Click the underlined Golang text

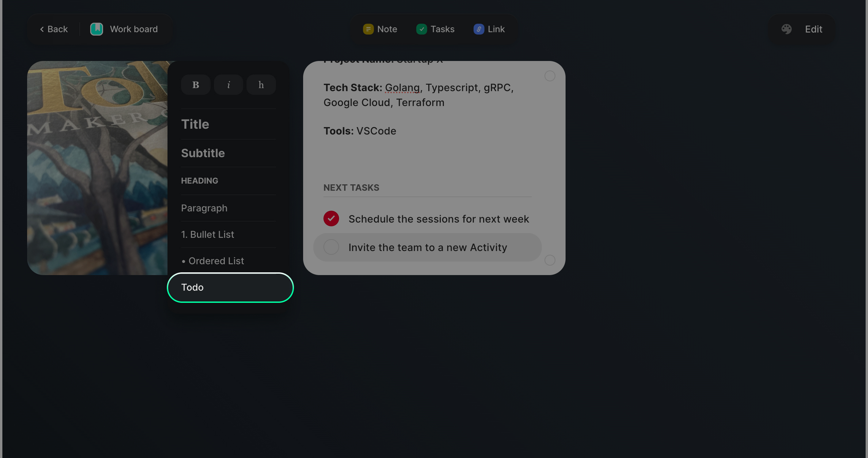tap(402, 87)
